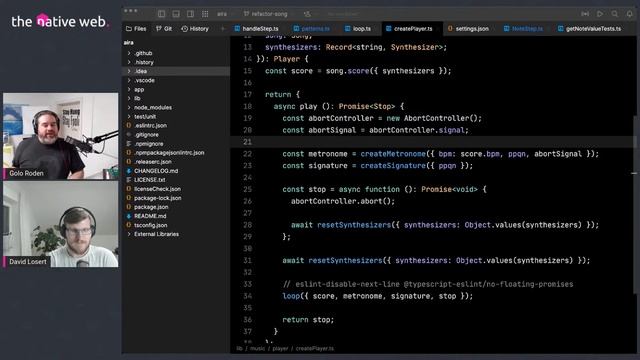The width and height of the screenshot is (640, 360).
Task: Open tsconfig.json file
Action: (x=151, y=225)
